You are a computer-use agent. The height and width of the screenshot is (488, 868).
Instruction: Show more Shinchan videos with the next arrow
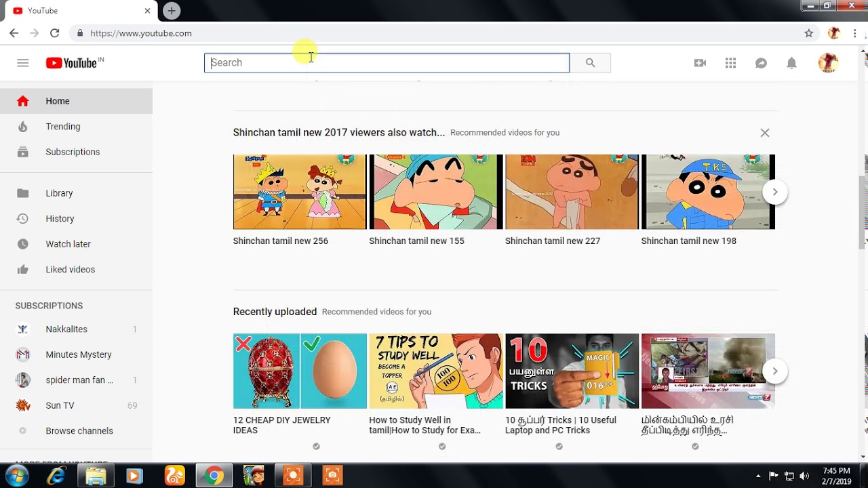[774, 192]
